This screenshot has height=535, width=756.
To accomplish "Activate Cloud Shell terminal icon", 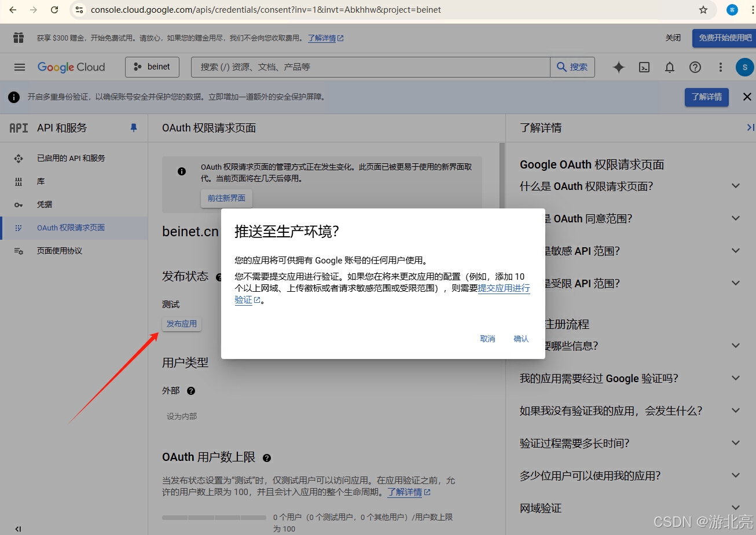I will [644, 67].
